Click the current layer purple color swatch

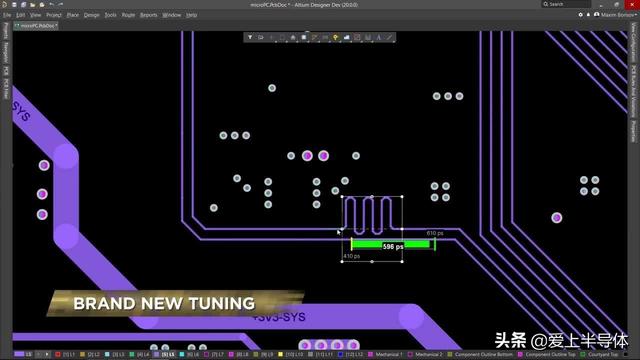[x=19, y=354]
